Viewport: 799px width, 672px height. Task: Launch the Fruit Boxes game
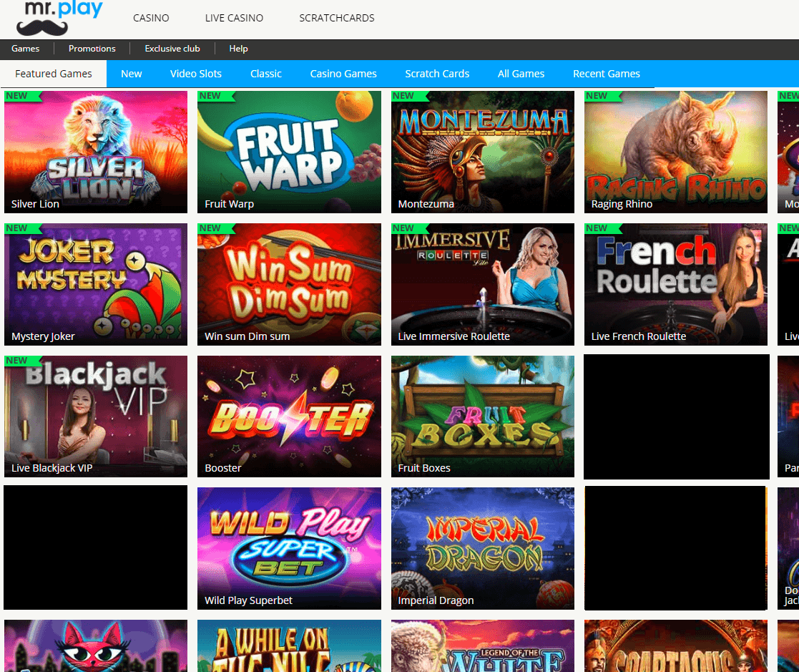pyautogui.click(x=483, y=416)
